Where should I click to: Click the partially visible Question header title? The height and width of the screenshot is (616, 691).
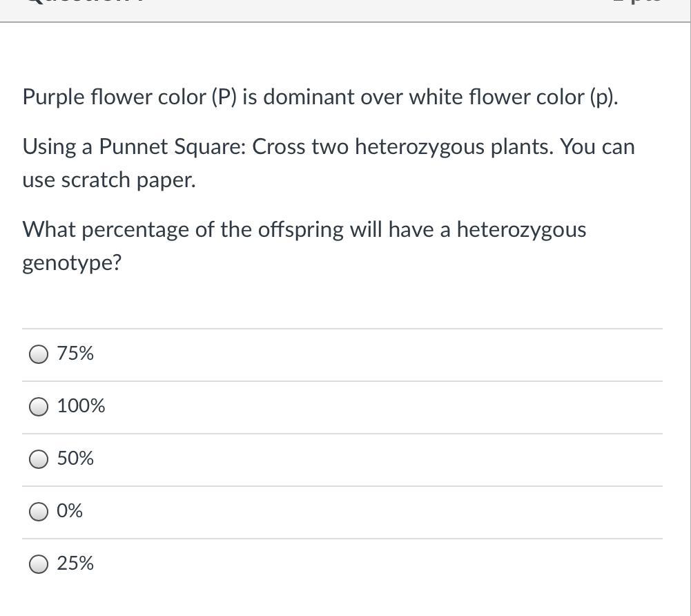point(85,1)
